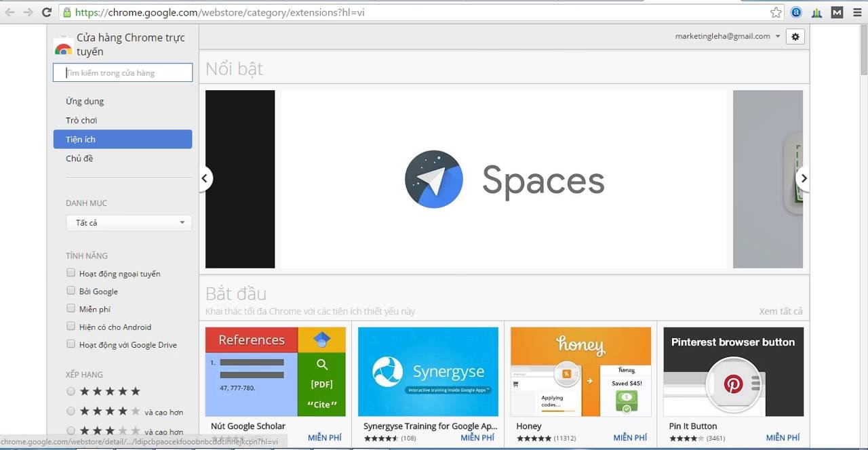Click the Pin It Button title
Viewport: 868px width, 450px height.
tap(693, 426)
